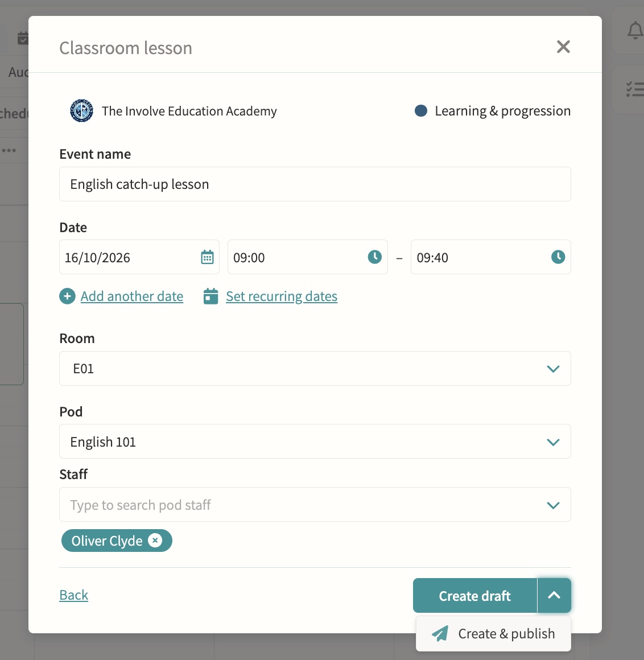644x660 pixels.
Task: Open the Staff search dropdown chevron
Action: point(553,505)
